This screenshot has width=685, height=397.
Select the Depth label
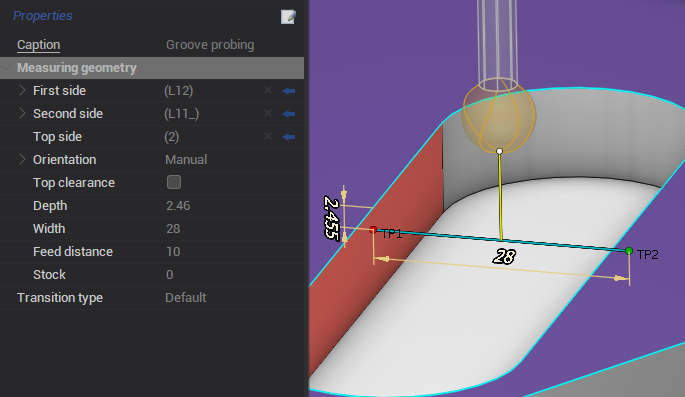(50, 206)
